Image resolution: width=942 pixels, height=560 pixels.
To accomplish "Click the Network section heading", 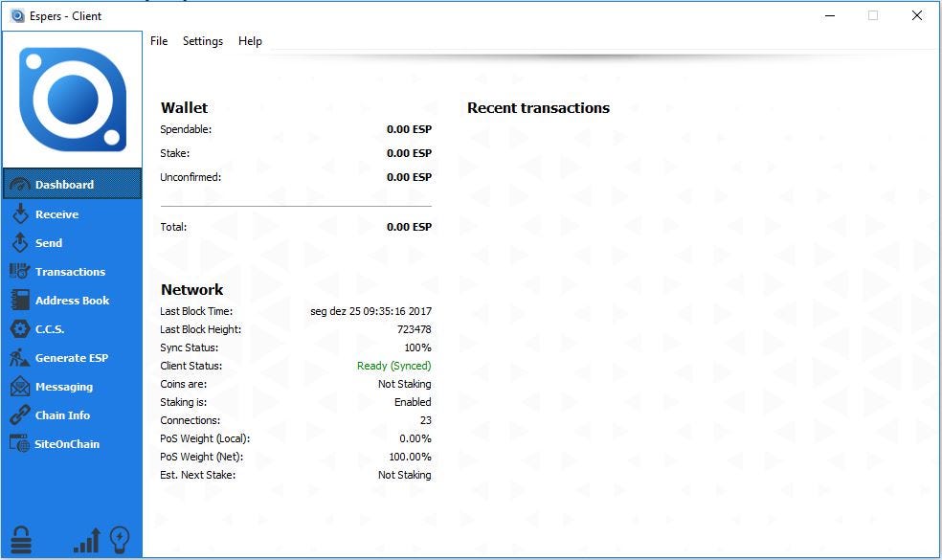I will [x=191, y=290].
